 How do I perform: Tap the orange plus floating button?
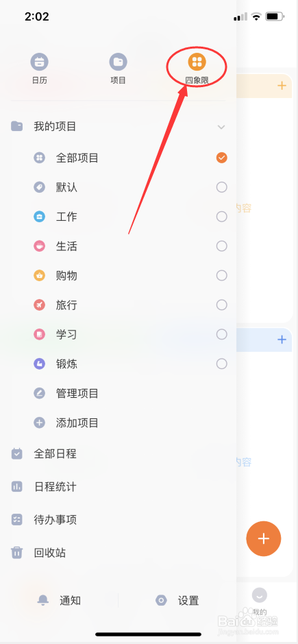point(264,538)
